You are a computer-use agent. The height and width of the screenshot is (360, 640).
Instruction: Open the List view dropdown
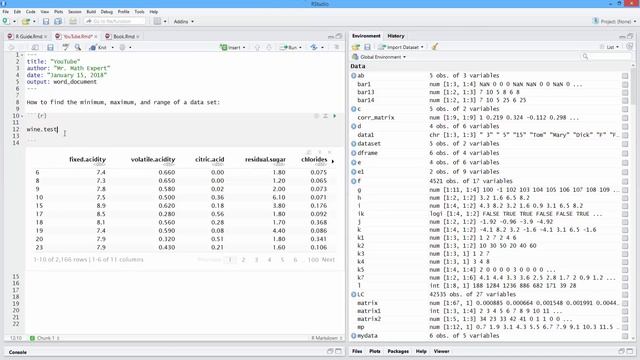(x=609, y=47)
